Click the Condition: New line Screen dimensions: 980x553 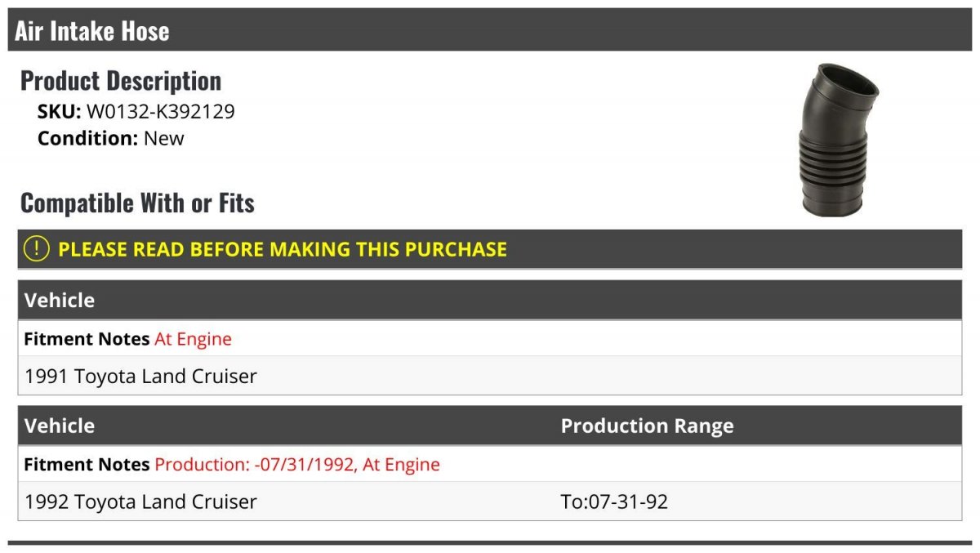[x=111, y=138]
